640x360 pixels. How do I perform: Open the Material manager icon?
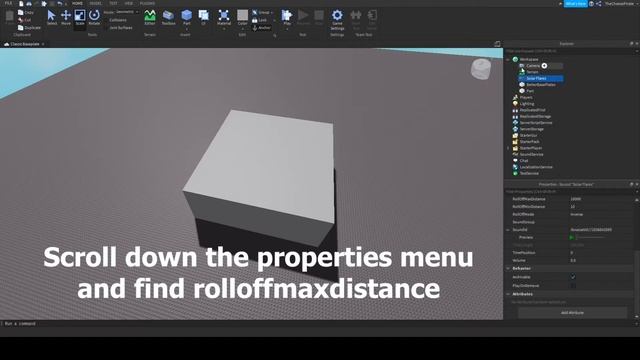pos(224,16)
